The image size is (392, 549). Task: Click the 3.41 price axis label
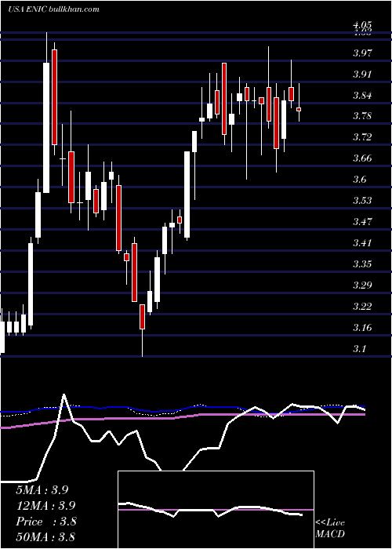[x=363, y=242]
